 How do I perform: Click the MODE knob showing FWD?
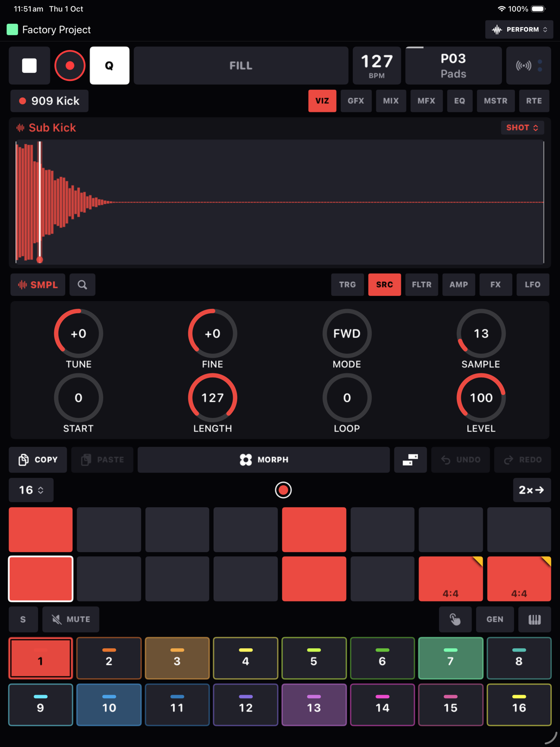pyautogui.click(x=347, y=333)
